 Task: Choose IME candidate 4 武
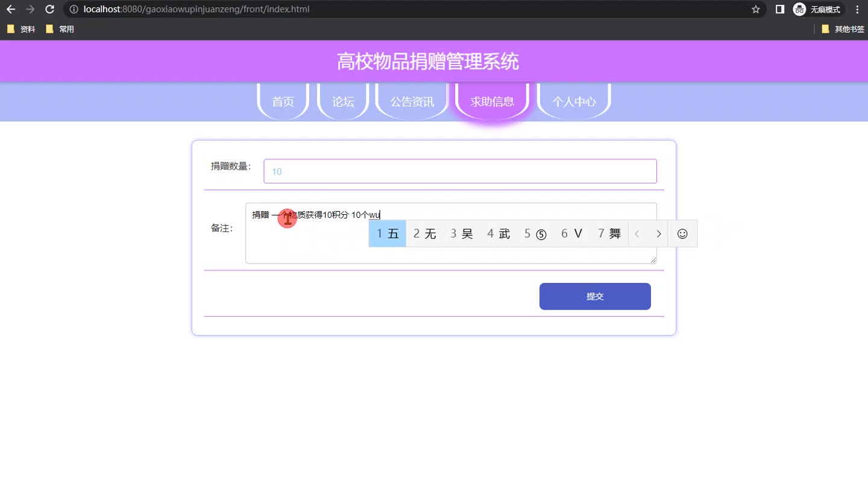click(498, 234)
